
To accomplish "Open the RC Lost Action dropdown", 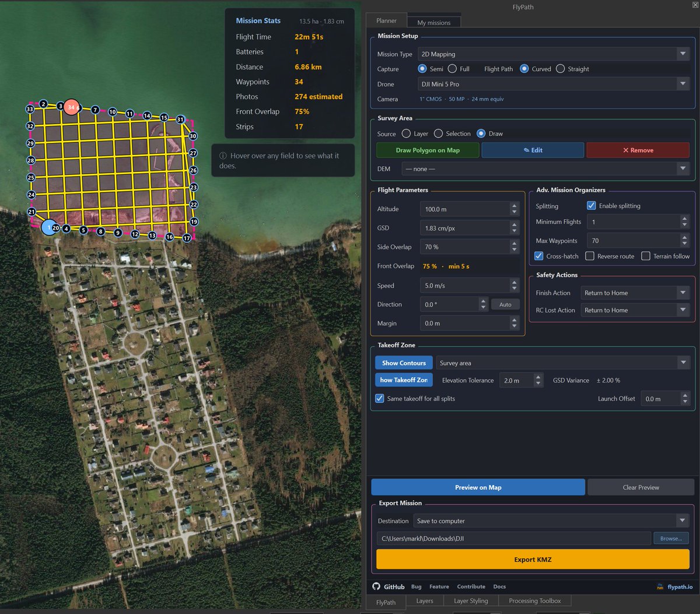I will [635, 310].
